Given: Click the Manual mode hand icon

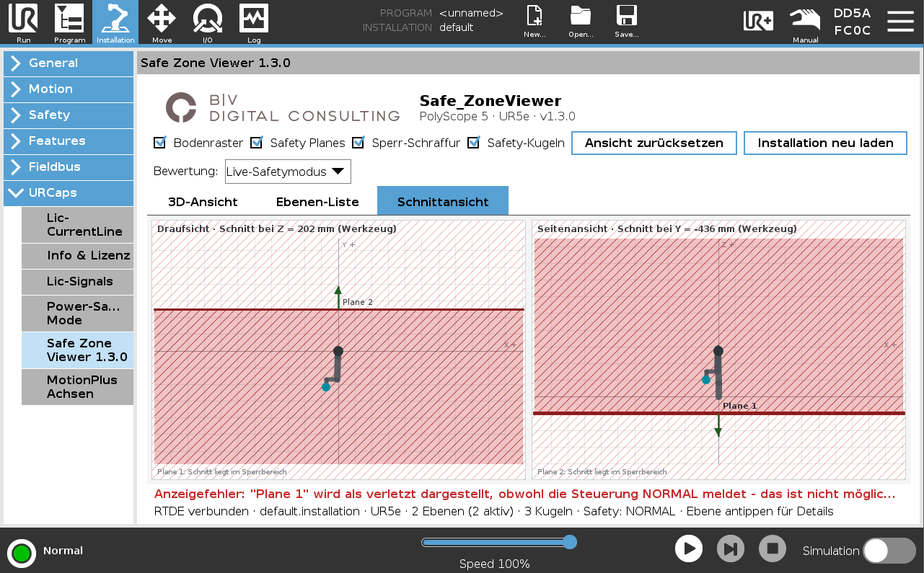Looking at the screenshot, I should pyautogui.click(x=805, y=19).
